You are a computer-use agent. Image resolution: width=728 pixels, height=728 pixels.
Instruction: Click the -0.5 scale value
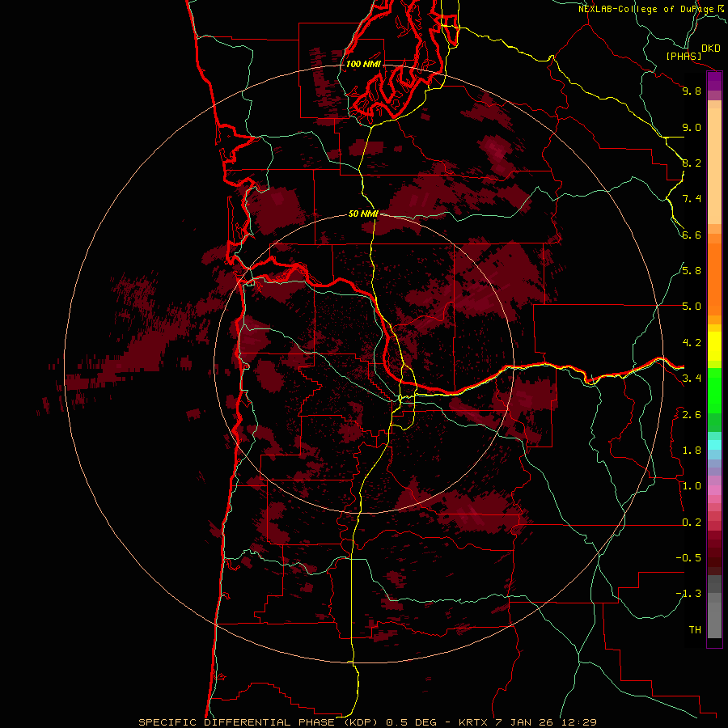pos(688,558)
